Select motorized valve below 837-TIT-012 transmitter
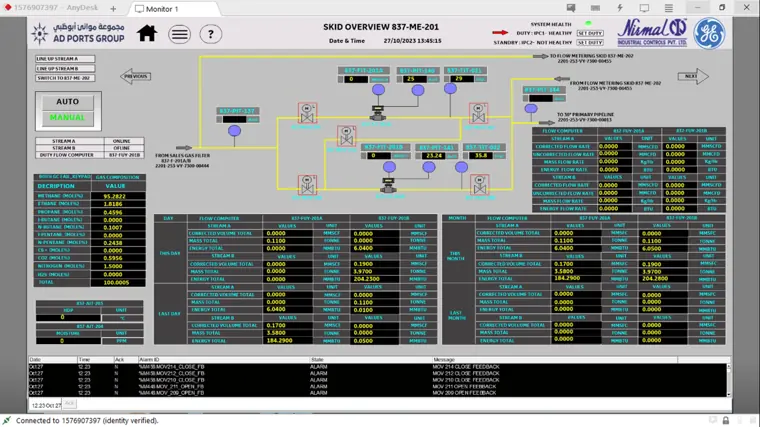 (x=480, y=185)
